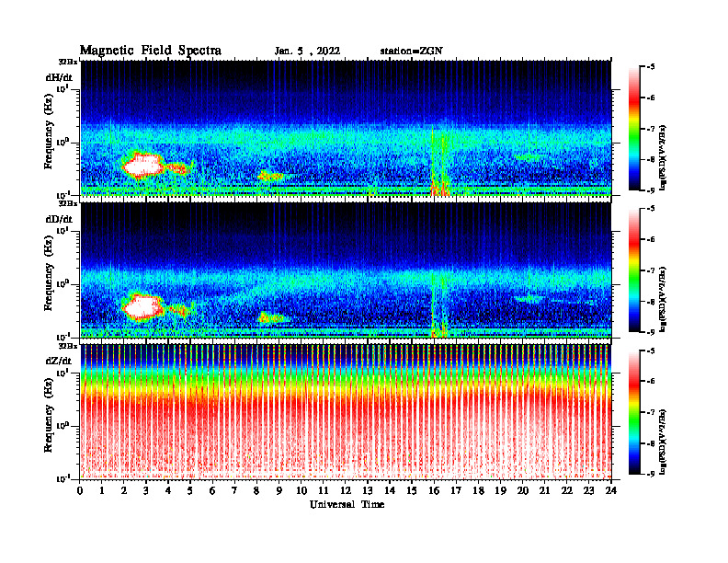Click the 16 UT broadband burst in dD/dt panel

click(439, 304)
